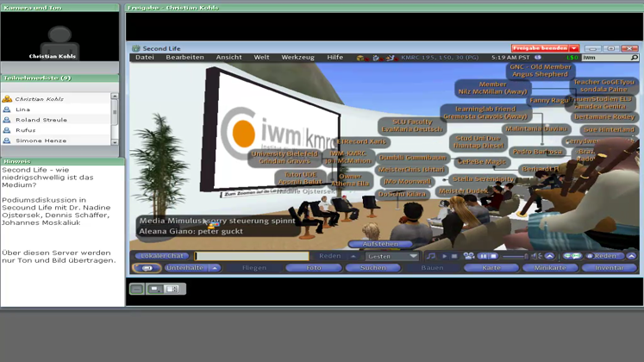Stop the music stream
This screenshot has width=644, height=362.
coord(454,256)
